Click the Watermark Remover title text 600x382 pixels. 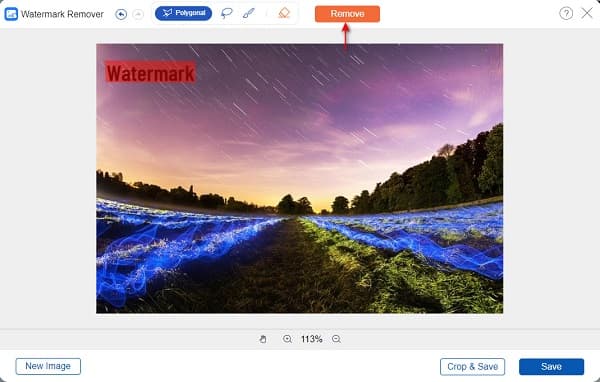coord(62,14)
